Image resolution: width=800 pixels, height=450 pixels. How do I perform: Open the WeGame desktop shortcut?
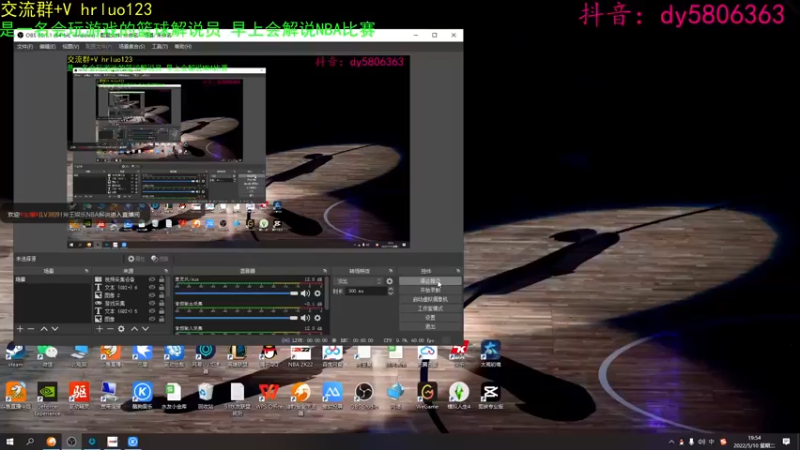(x=427, y=396)
